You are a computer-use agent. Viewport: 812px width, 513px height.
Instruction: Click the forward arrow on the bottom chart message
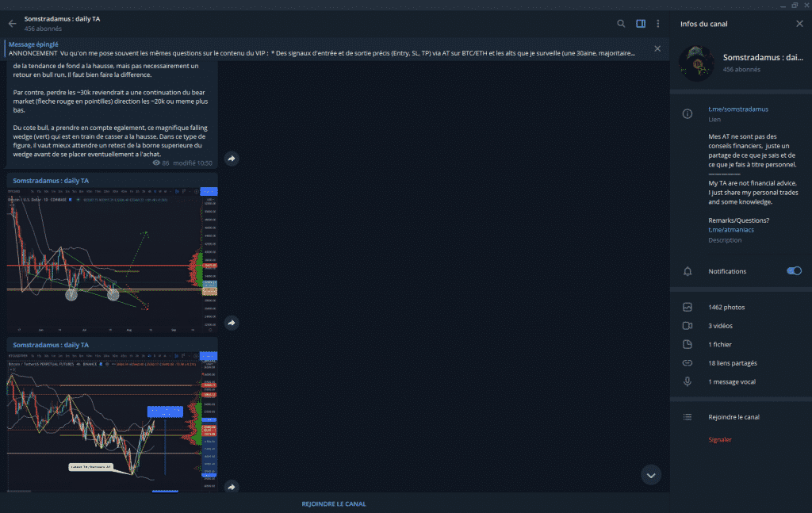pos(231,487)
